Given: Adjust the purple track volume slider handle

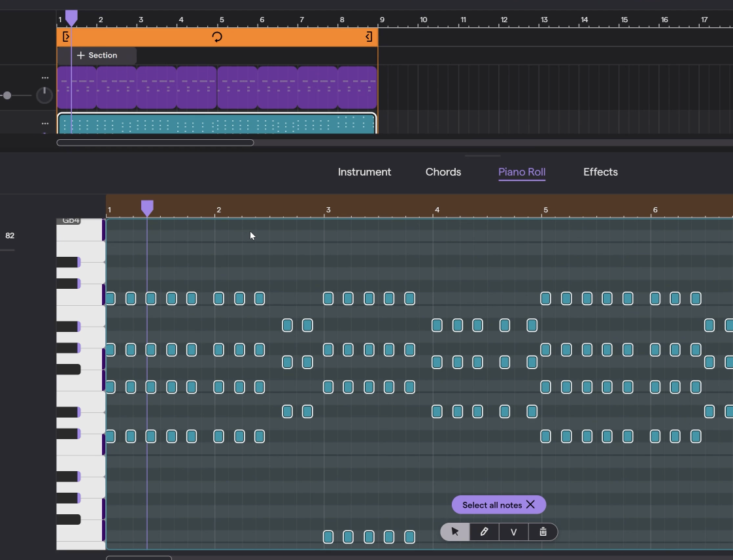Looking at the screenshot, I should pos(7,95).
